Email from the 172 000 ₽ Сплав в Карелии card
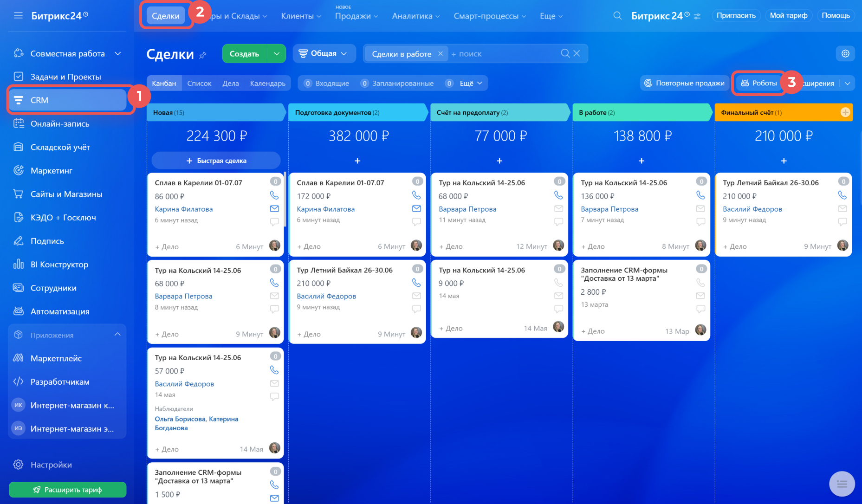This screenshot has height=504, width=862. coord(416,209)
